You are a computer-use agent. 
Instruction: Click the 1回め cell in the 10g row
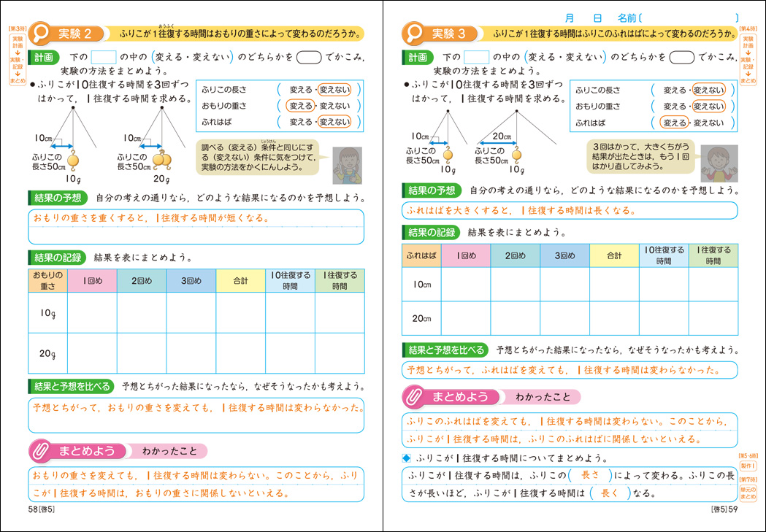tap(92, 313)
